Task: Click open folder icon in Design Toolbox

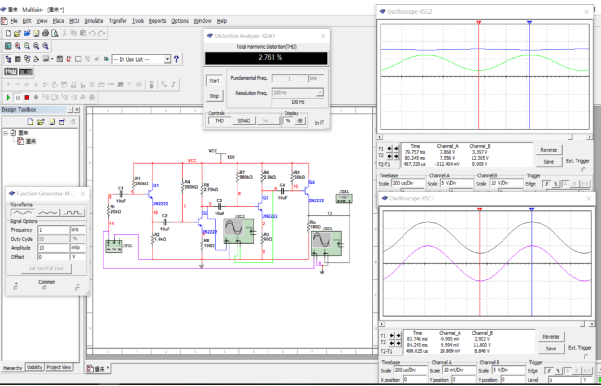Action: point(41,122)
